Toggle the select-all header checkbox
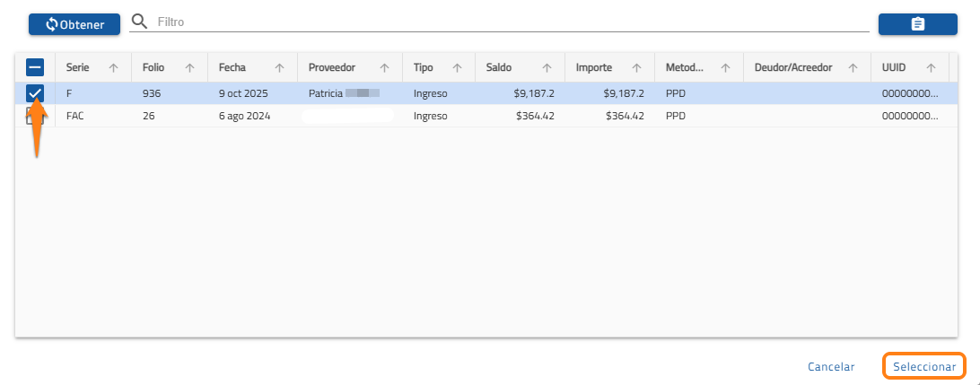Screen dimensions: 980x385 (x=35, y=67)
